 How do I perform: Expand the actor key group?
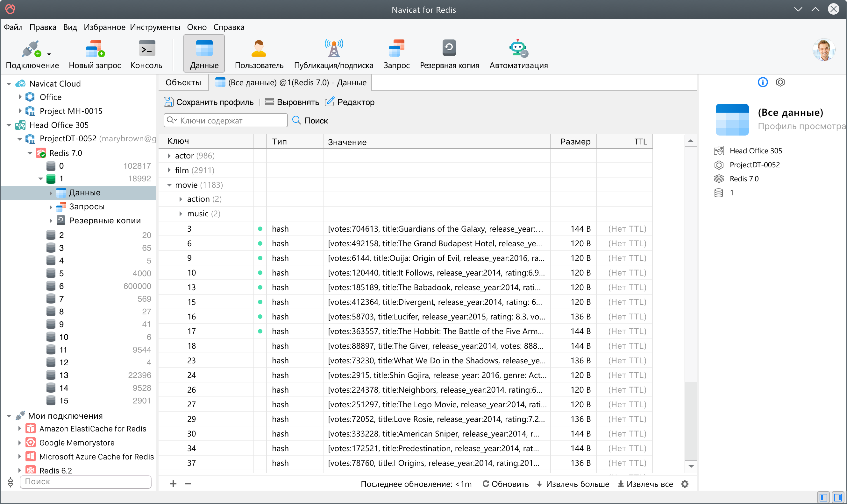click(169, 156)
